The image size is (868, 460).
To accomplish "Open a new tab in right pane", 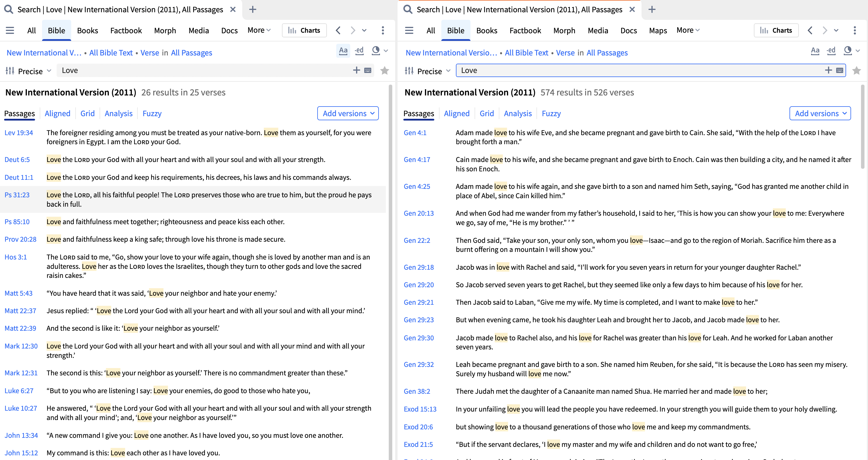I will pyautogui.click(x=652, y=9).
